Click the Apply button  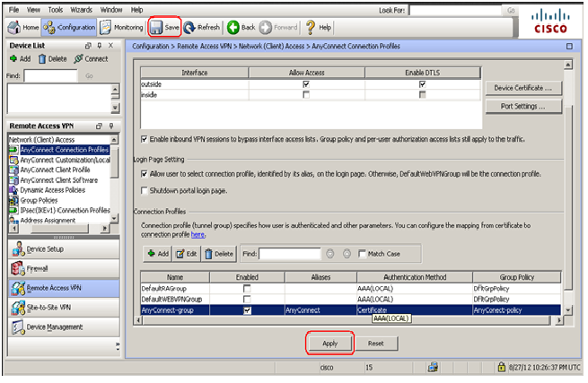tap(330, 344)
